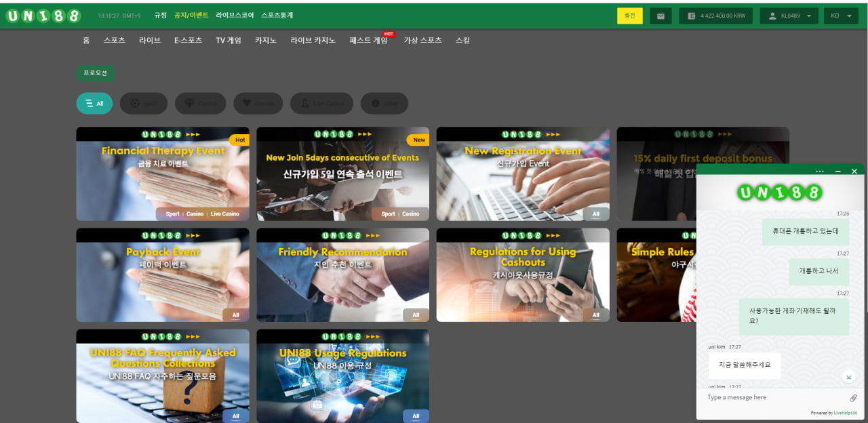
Task: Select the All promotions filter
Action: [94, 104]
